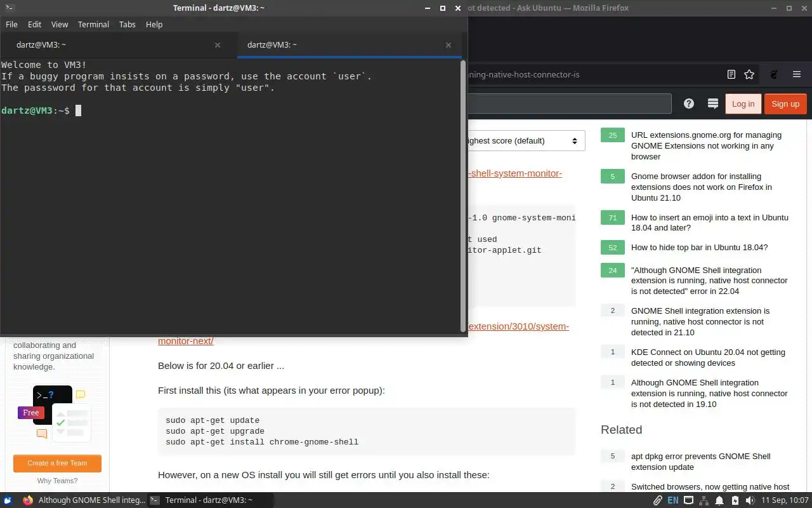Click the Firefox address bar URL text
The width and height of the screenshot is (812, 508).
523,74
